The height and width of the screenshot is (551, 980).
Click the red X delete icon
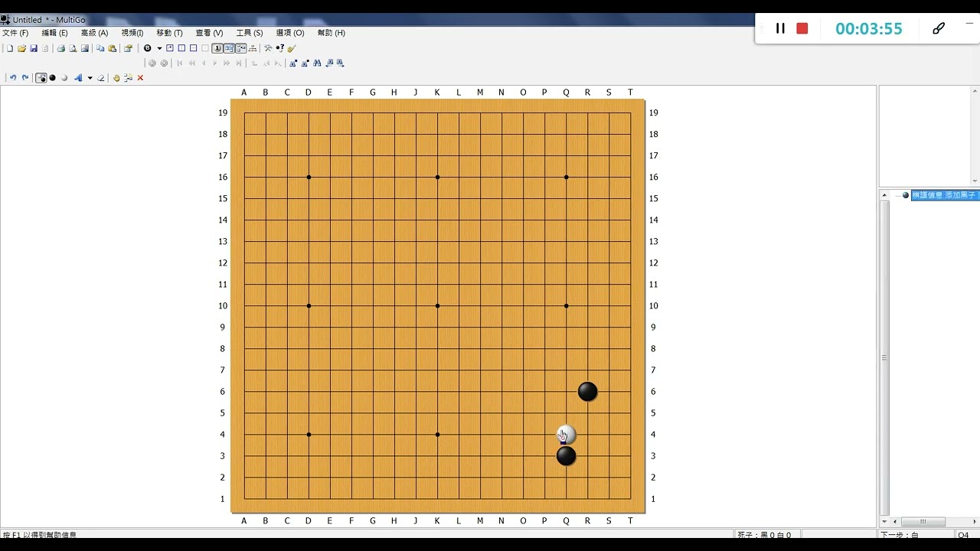pos(140,78)
